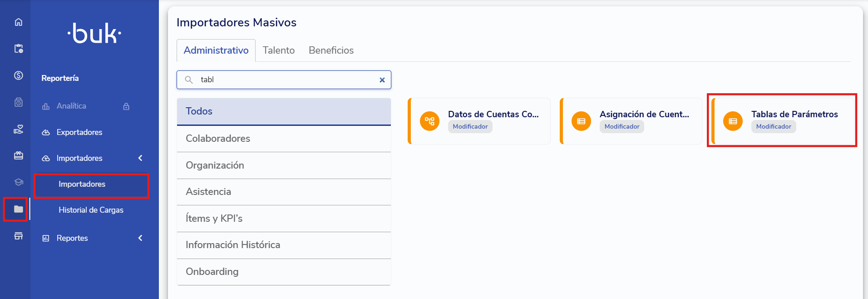Select the Administrativo tab
The height and width of the screenshot is (299, 868).
[x=216, y=50]
